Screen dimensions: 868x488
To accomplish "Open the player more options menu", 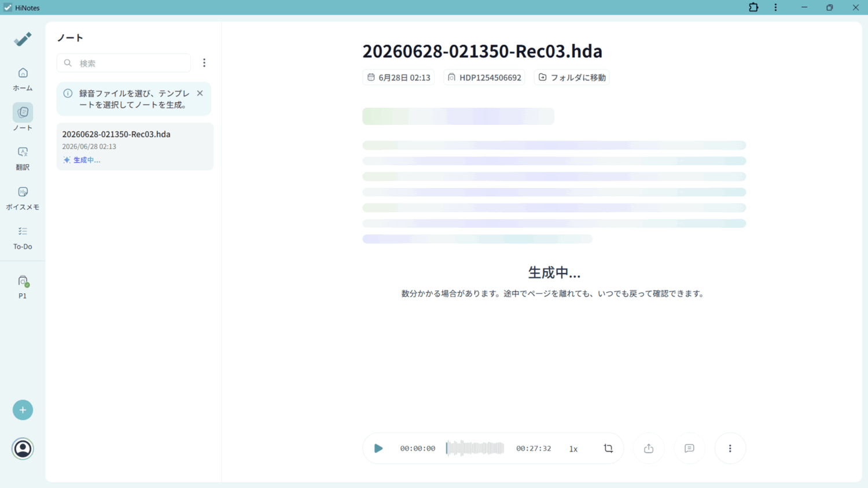I will [730, 448].
